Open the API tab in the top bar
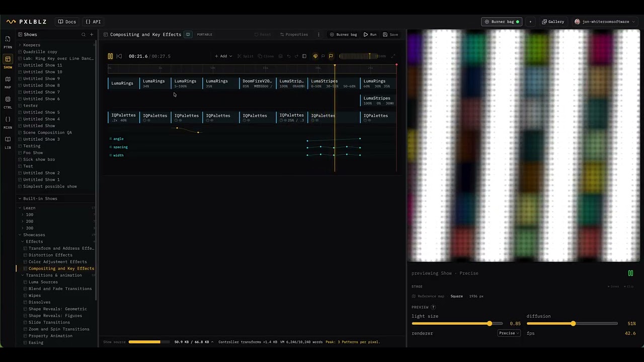The height and width of the screenshot is (362, 644). click(93, 22)
